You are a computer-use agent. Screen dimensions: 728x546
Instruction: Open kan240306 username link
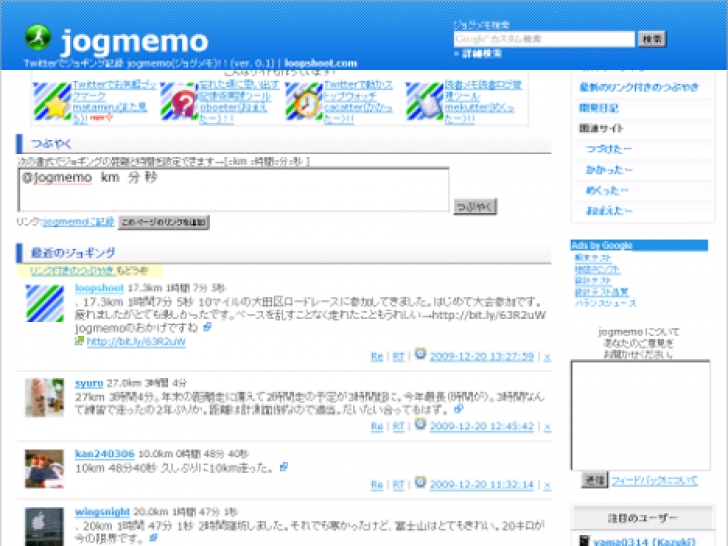click(x=104, y=454)
